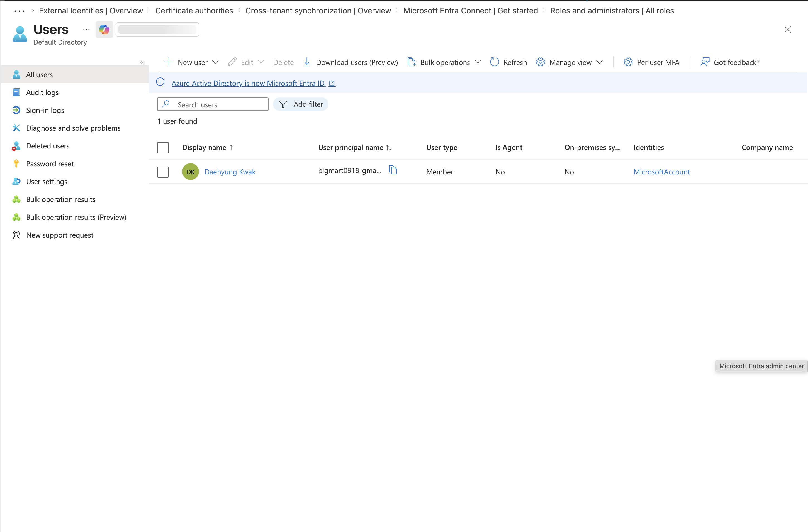Click the Diagnose wrench icon

(x=16, y=128)
